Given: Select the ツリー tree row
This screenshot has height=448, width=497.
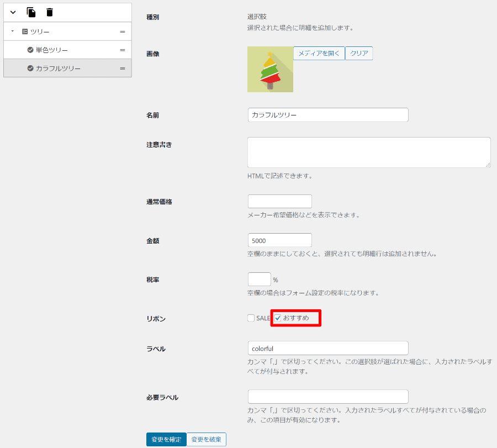Looking at the screenshot, I should 67,31.
